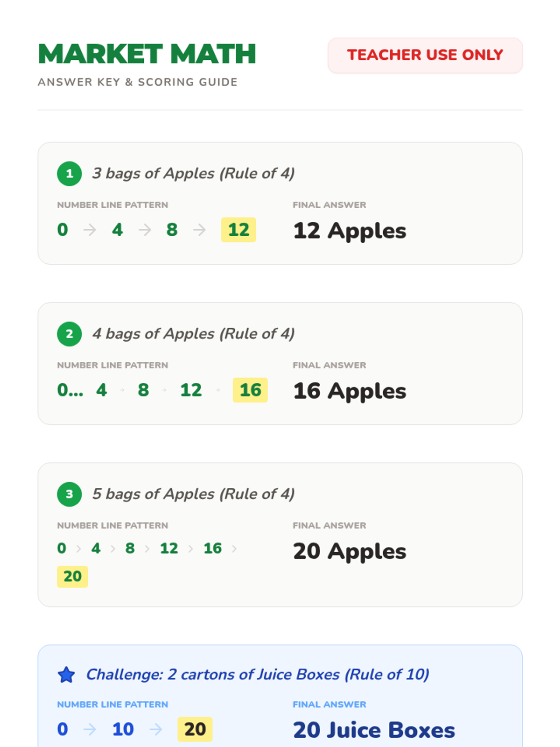
Task: Click the 20 Juice Boxes final answer
Action: pyautogui.click(x=374, y=730)
